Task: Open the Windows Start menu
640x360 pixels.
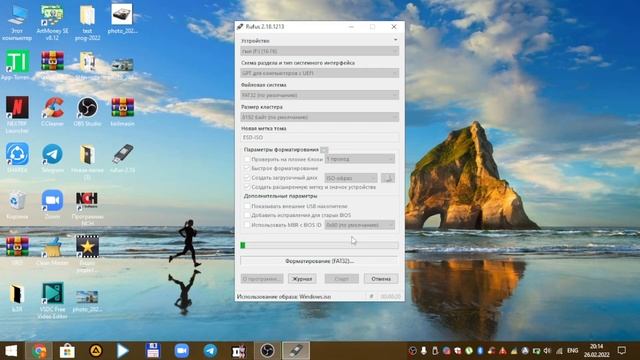Action: coord(11,351)
